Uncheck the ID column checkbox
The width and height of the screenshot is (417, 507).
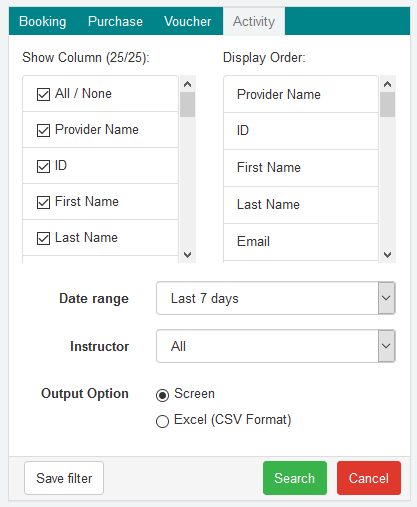coord(43,166)
